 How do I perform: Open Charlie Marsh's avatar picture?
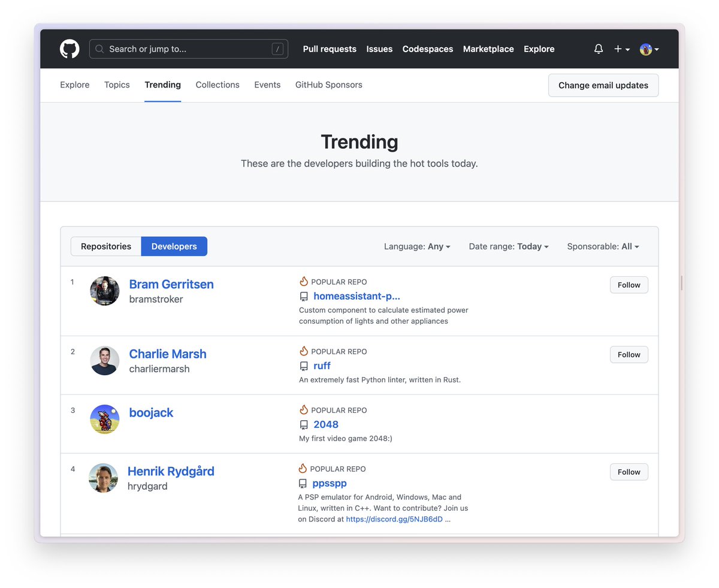tap(105, 360)
